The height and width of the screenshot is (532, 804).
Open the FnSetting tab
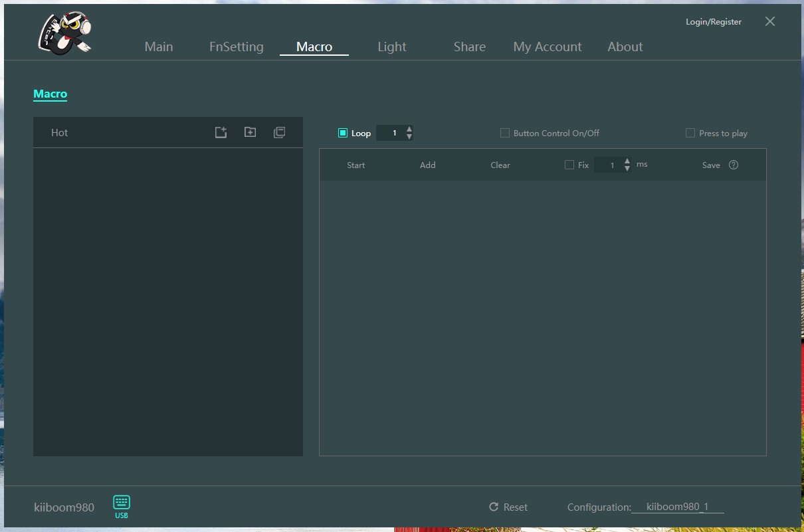click(x=237, y=46)
